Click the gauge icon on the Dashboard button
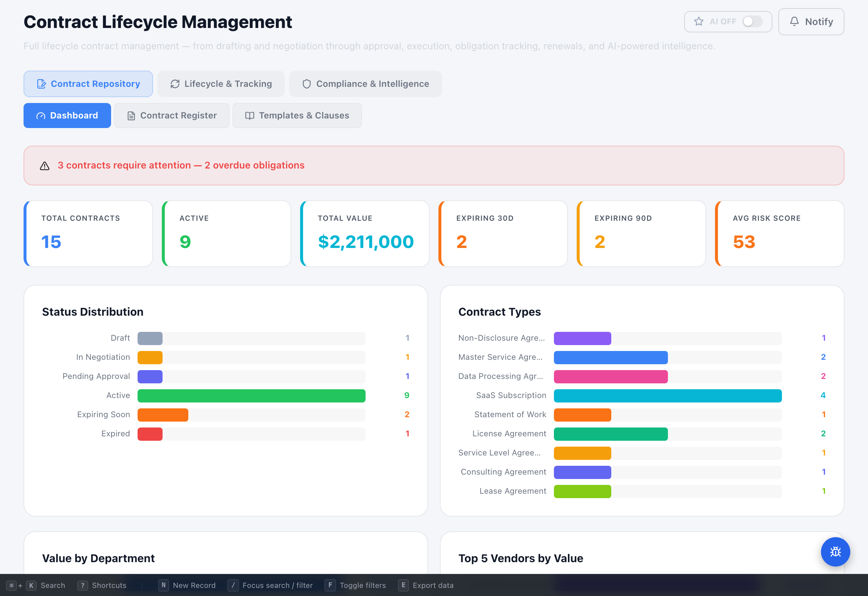868x596 pixels. pyautogui.click(x=40, y=116)
